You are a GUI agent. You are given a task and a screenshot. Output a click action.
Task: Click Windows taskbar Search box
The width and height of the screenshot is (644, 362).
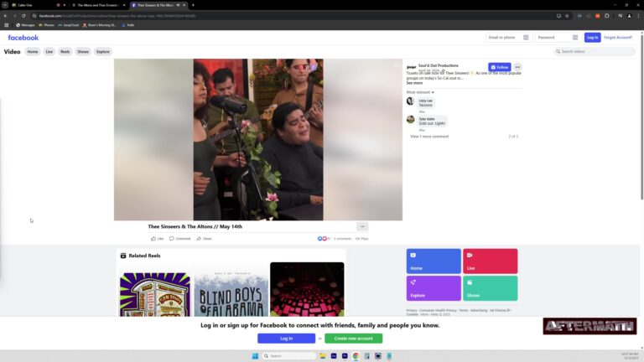click(289, 356)
